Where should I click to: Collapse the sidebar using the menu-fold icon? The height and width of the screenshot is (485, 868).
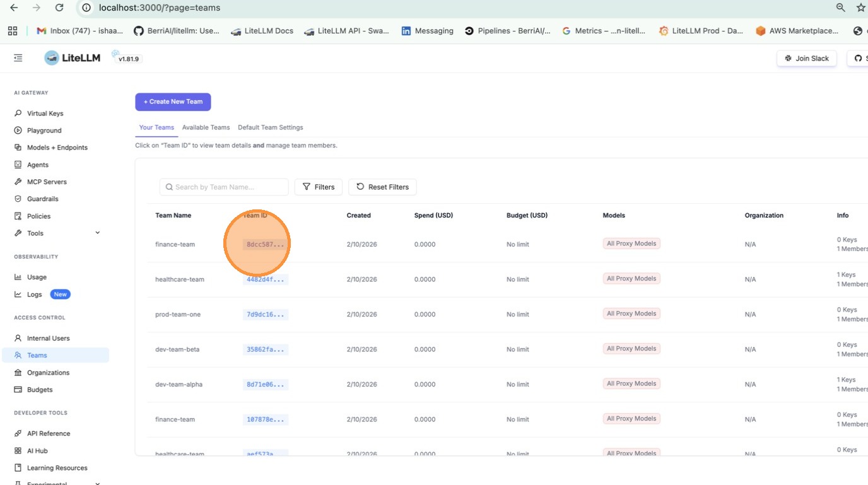click(x=18, y=58)
